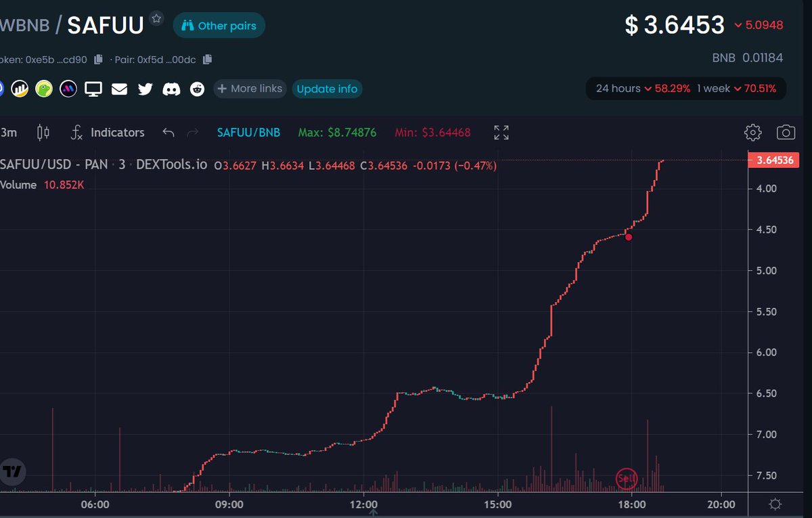The height and width of the screenshot is (518, 812).
Task: Open the CoinMarketCap chart-logo link
Action: (x=19, y=89)
